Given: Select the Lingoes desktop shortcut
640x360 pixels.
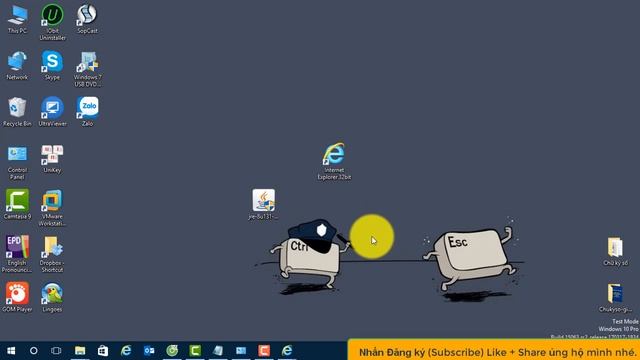Looking at the screenshot, I should [52, 298].
